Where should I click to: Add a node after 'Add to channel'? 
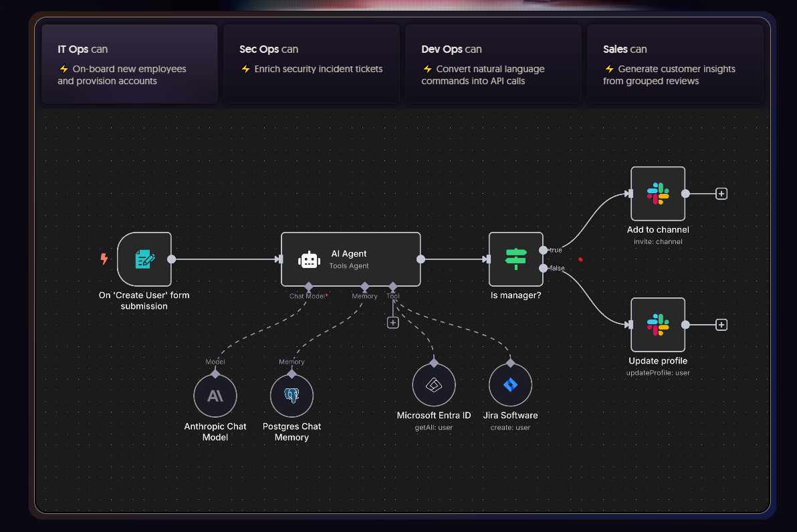721,194
